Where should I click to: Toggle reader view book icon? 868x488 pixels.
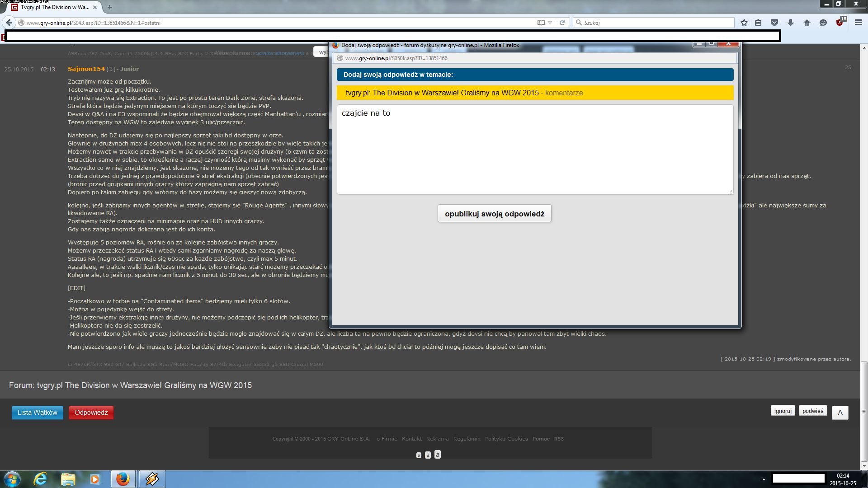(541, 23)
